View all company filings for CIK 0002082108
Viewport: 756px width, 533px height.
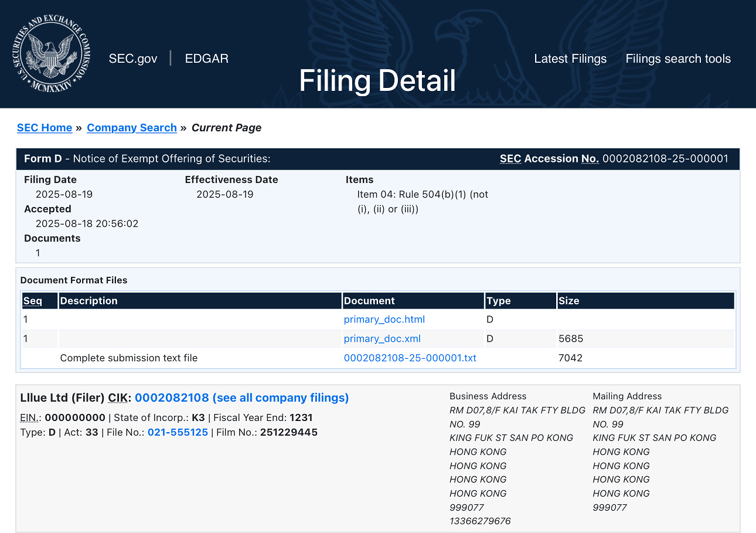coord(241,398)
